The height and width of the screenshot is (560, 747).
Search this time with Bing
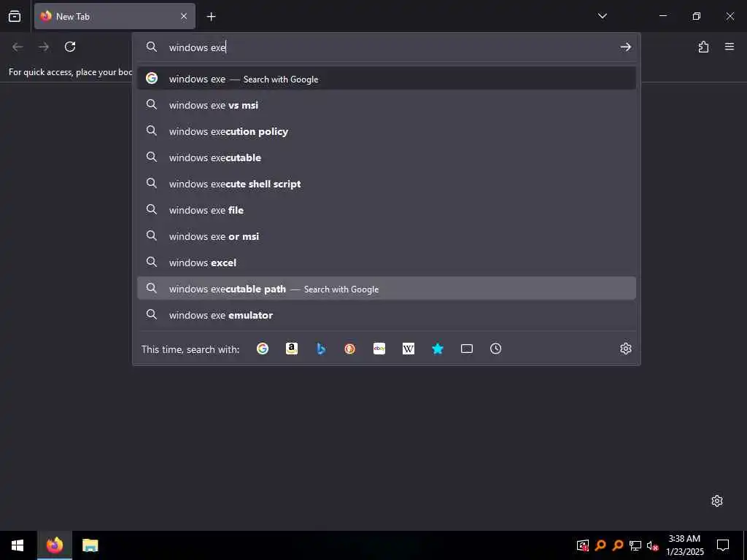point(321,349)
